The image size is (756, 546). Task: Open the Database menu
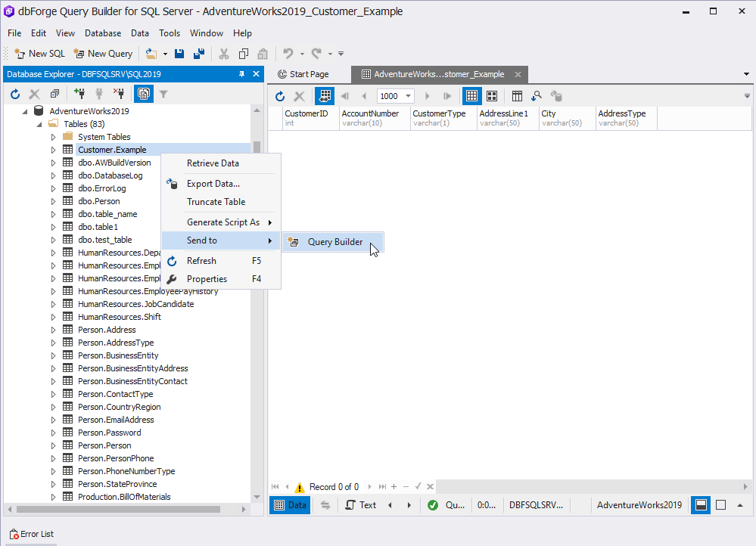[103, 33]
